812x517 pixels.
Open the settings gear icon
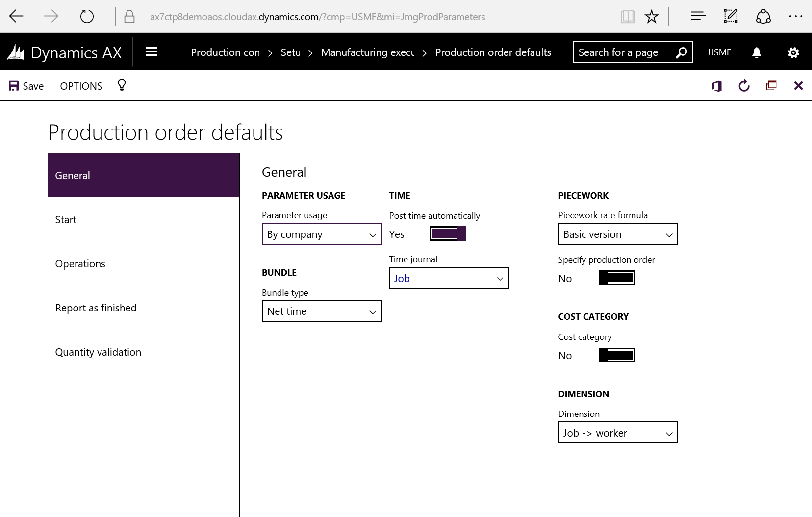point(793,52)
